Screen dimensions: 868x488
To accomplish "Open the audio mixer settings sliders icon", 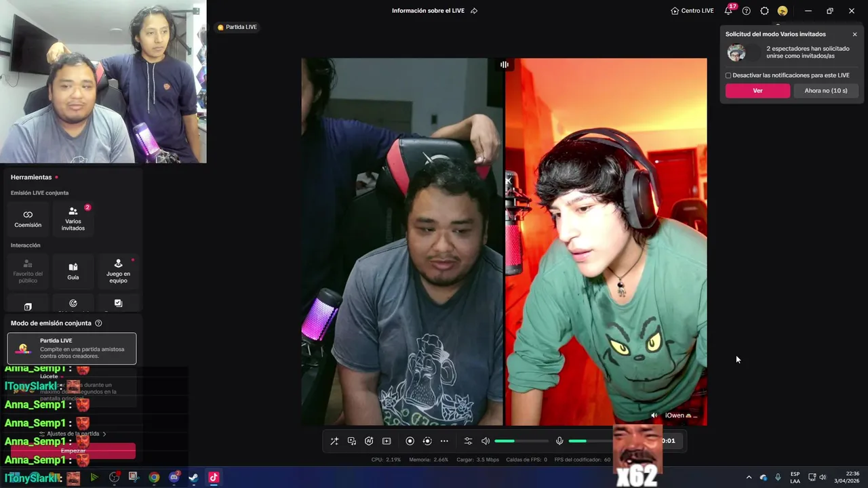I will click(x=468, y=441).
